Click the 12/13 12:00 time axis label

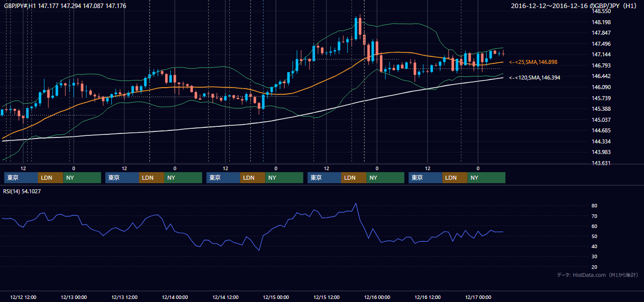[124, 297]
